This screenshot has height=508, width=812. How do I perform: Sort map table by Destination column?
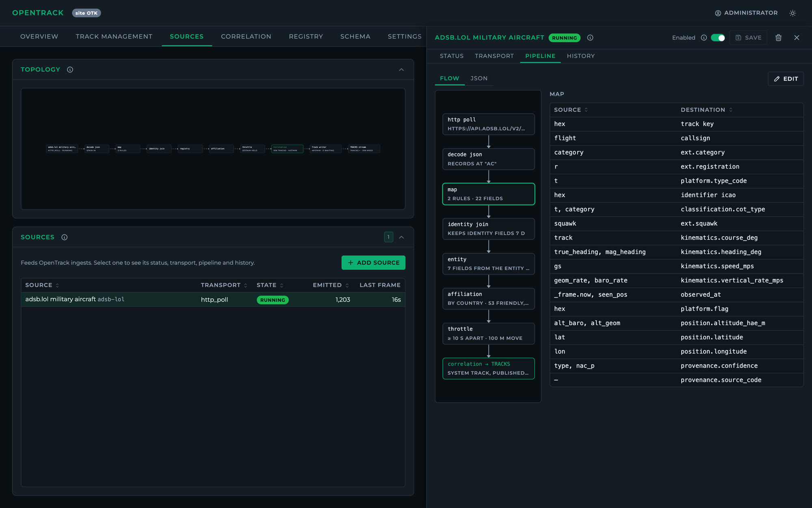pos(706,110)
